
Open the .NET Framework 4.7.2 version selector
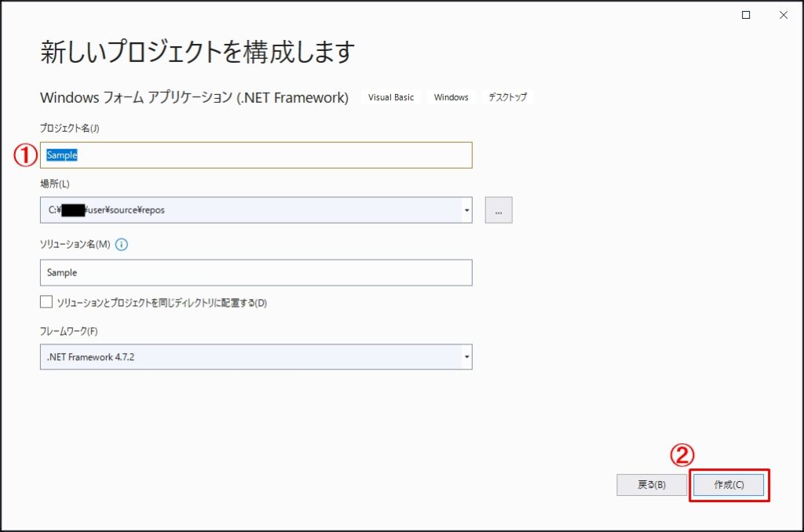[x=255, y=357]
